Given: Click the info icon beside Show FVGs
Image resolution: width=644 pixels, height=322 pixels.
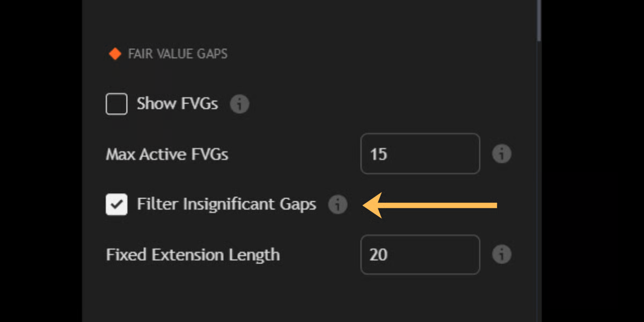Looking at the screenshot, I should pyautogui.click(x=239, y=104).
